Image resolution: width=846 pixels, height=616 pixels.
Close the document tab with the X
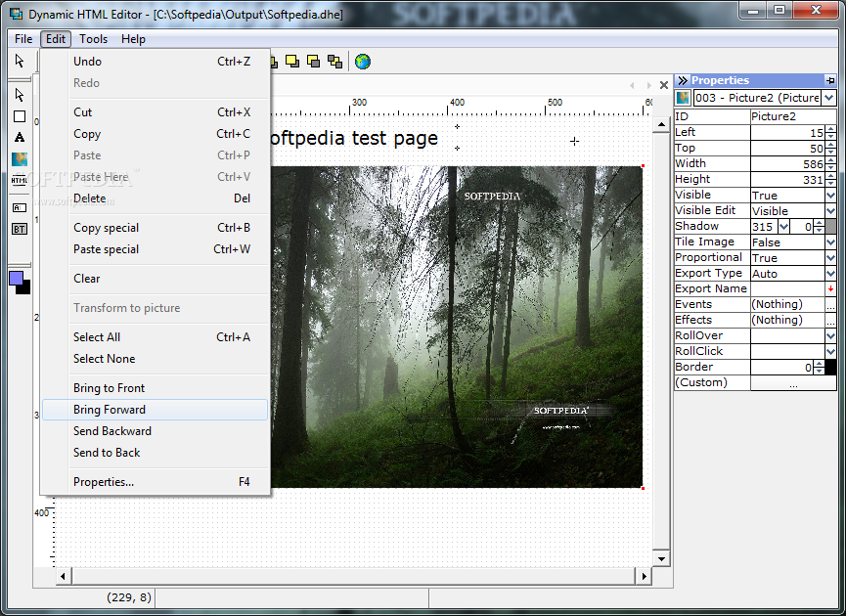[x=664, y=85]
